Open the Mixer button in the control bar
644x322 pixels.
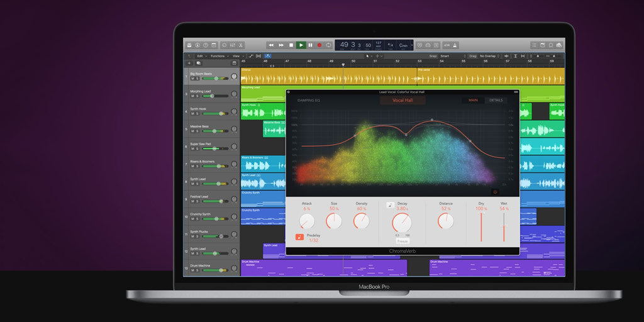(x=233, y=45)
